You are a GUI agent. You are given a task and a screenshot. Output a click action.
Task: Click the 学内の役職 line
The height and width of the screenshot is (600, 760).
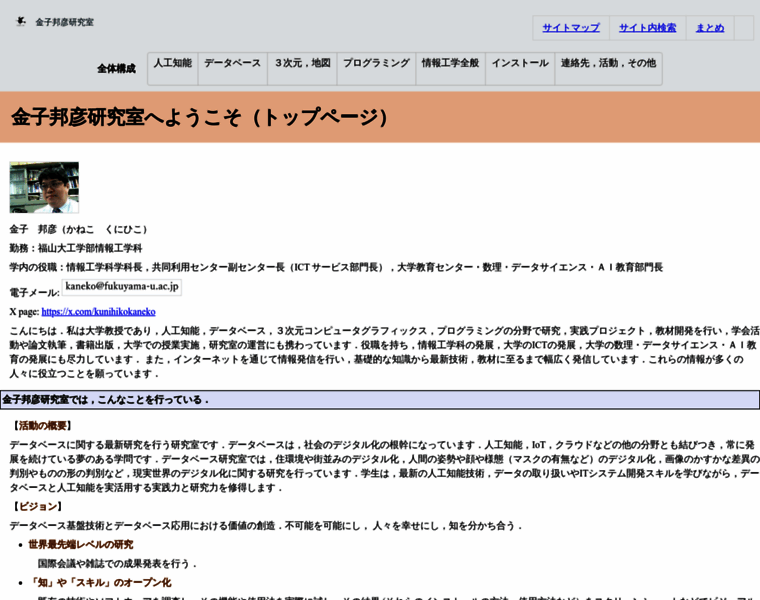(x=336, y=268)
